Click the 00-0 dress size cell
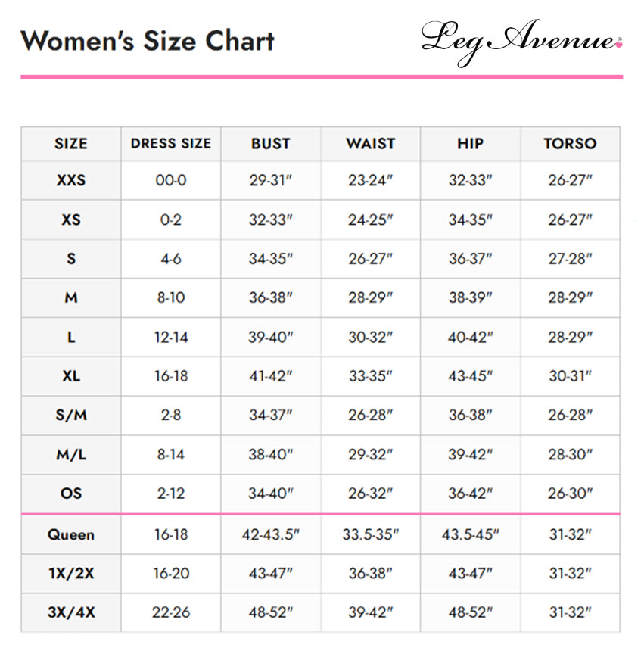Image resolution: width=644 pixels, height=657 pixels. point(171,180)
